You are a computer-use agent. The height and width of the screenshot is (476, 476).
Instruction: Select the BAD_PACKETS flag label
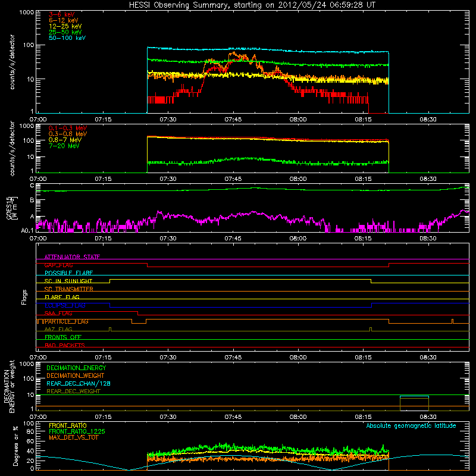[65, 345]
